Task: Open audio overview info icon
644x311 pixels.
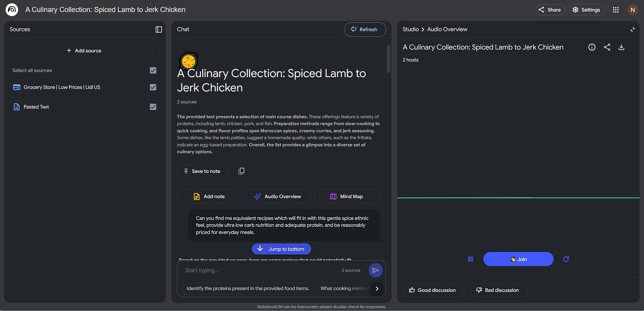Action: click(592, 47)
